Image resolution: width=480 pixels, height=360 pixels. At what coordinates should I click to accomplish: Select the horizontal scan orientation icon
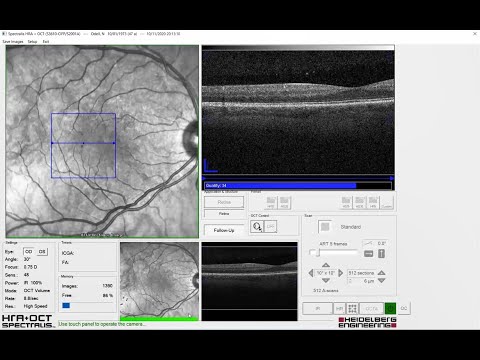[369, 254]
